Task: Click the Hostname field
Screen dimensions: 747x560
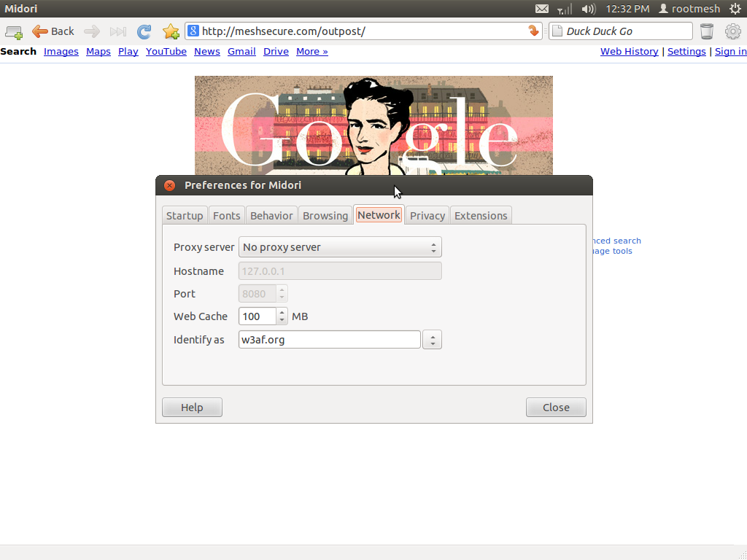Action: click(x=340, y=271)
